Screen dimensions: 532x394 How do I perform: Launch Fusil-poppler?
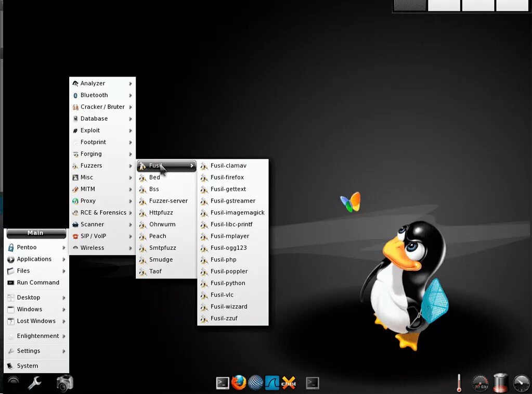(233, 271)
